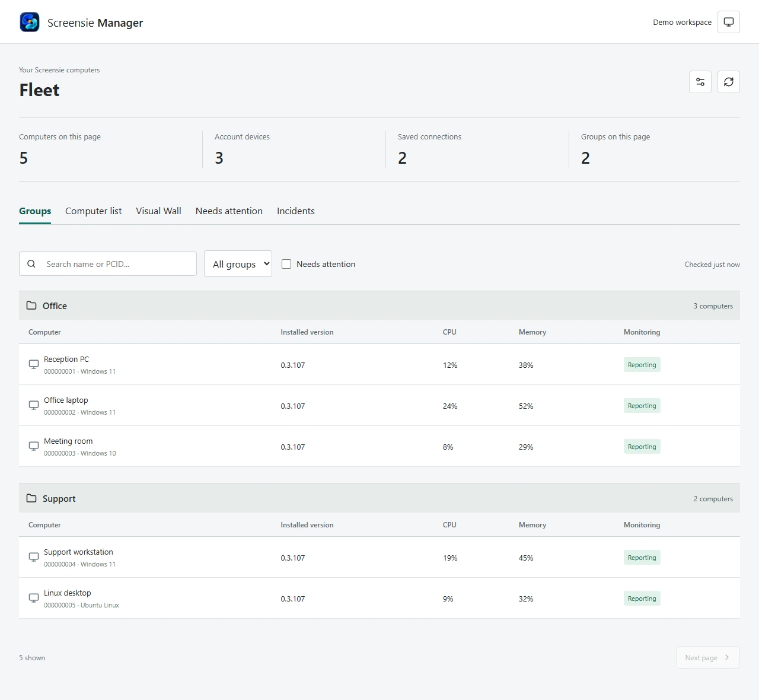Click the Screensie Manager logo icon
Viewport: 759px width, 700px height.
[30, 22]
